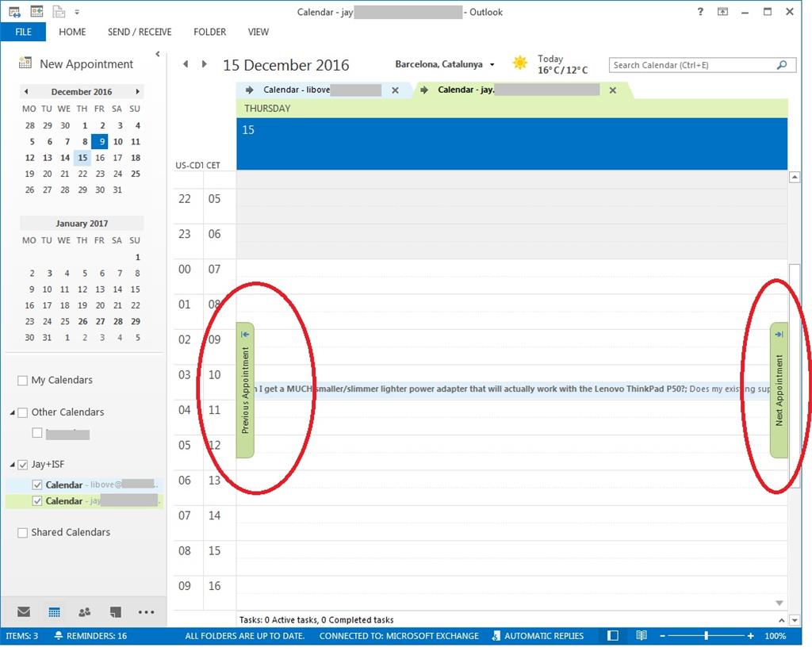Close the libove calendar tab
The height and width of the screenshot is (655, 812).
click(x=395, y=90)
